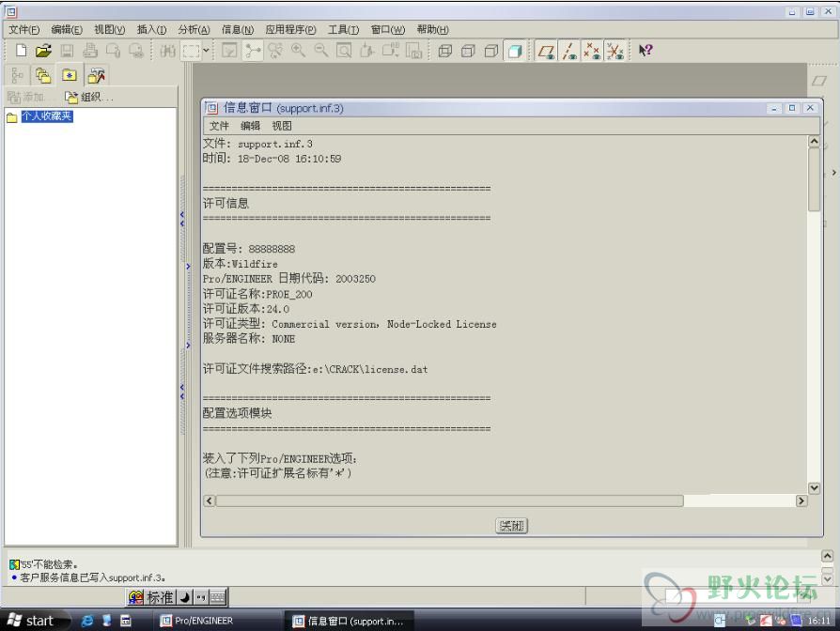Open the dropdown arrow beside the selection box
The image size is (840, 631).
pos(206,51)
